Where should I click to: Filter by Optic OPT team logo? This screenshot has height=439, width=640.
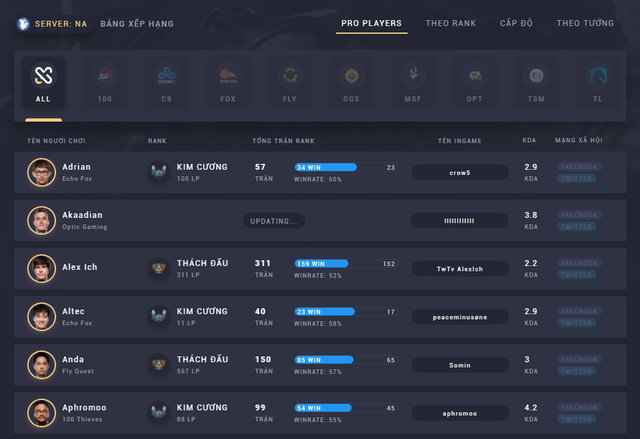tap(475, 75)
